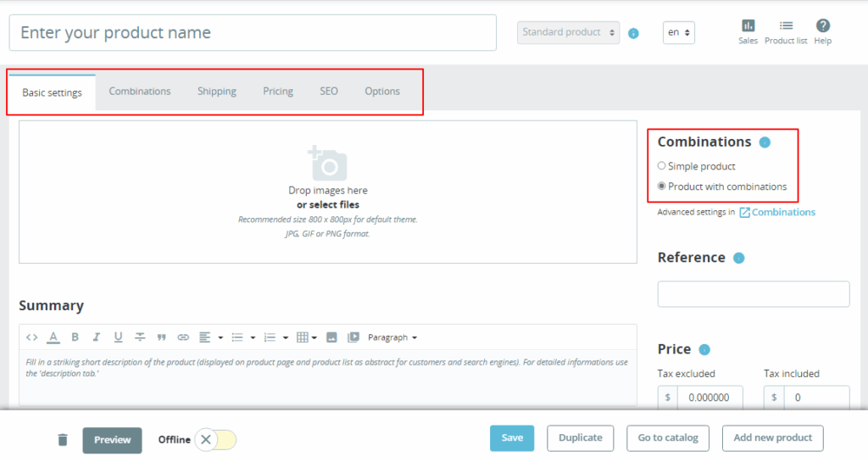The image size is (868, 462).
Task: Click the blue Save button
Action: pyautogui.click(x=512, y=438)
